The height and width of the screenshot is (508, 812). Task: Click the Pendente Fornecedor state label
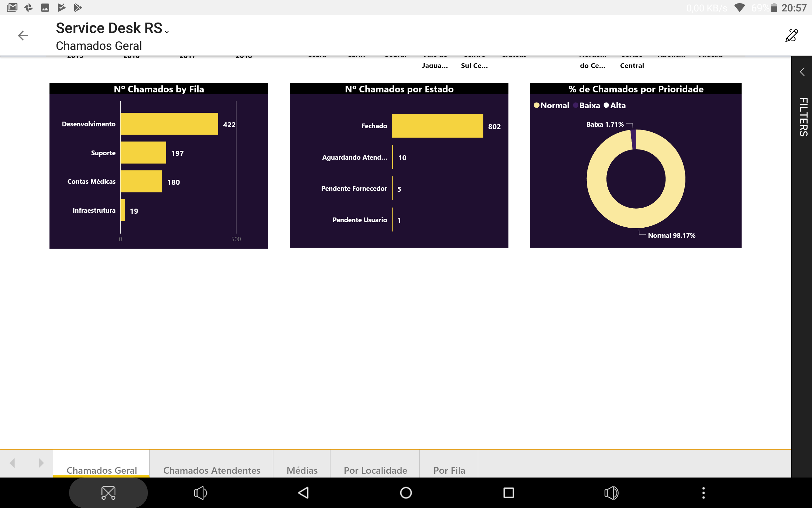coord(354,189)
